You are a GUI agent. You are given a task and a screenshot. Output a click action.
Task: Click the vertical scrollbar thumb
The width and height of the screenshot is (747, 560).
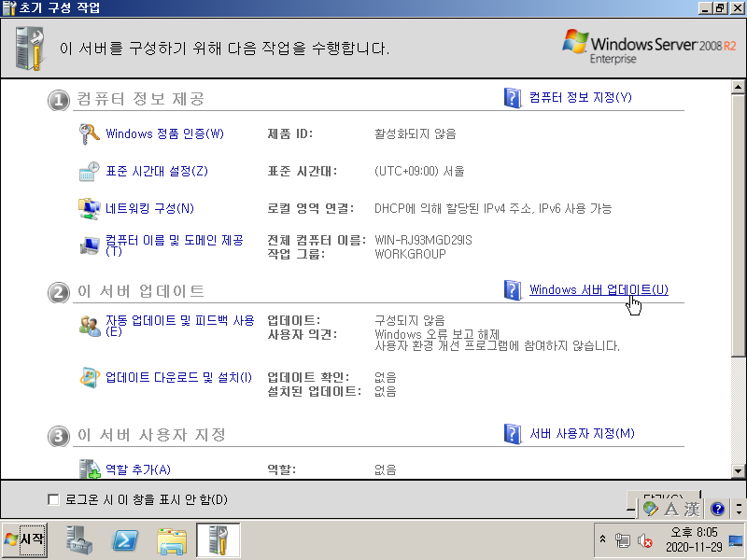click(738, 225)
